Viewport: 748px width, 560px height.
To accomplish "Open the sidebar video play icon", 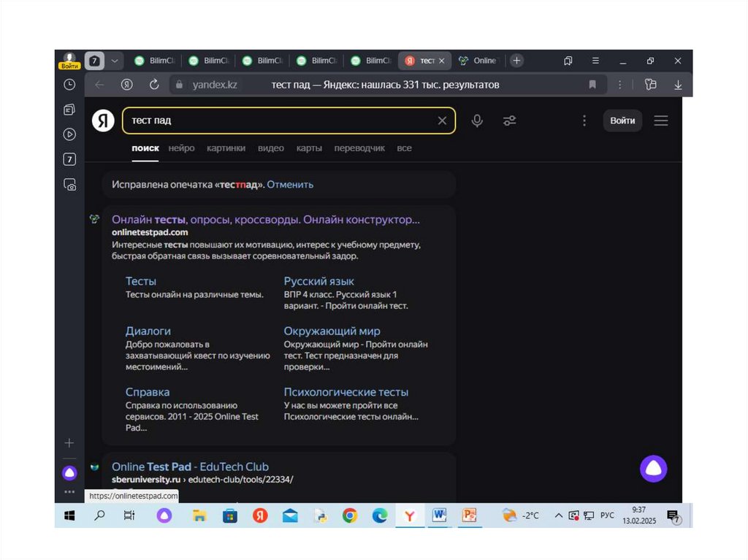I will click(69, 134).
